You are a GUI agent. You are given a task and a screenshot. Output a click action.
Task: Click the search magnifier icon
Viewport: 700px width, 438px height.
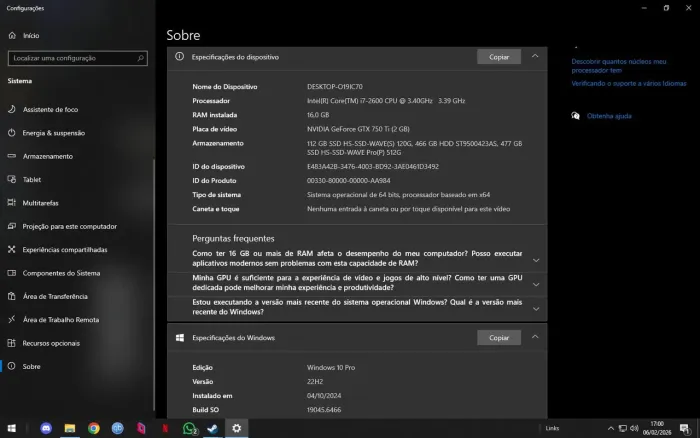(140, 58)
